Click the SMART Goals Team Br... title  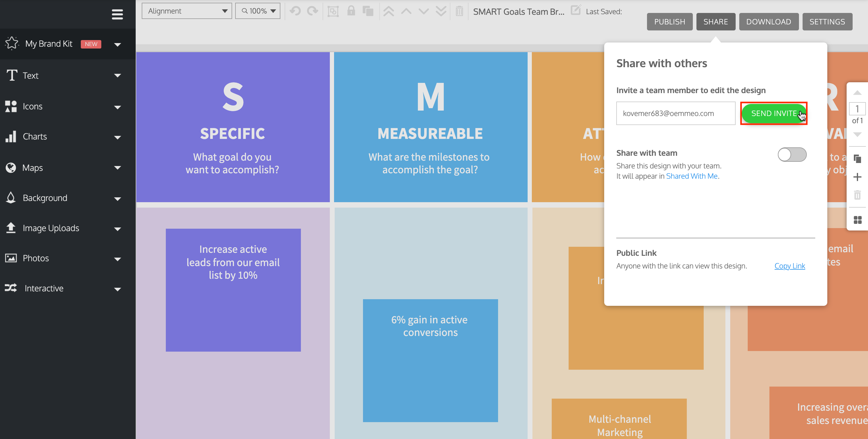518,11
